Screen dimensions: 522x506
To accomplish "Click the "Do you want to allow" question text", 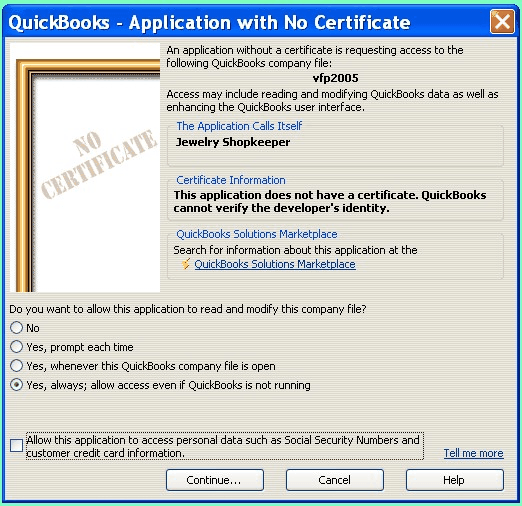I will coord(188,309).
